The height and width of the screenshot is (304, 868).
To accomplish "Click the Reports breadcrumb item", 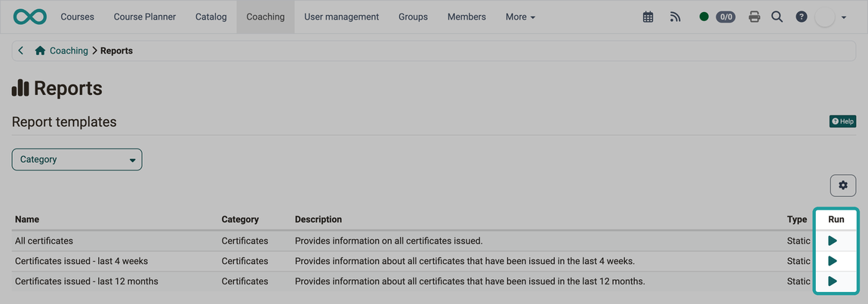I will click(x=116, y=51).
